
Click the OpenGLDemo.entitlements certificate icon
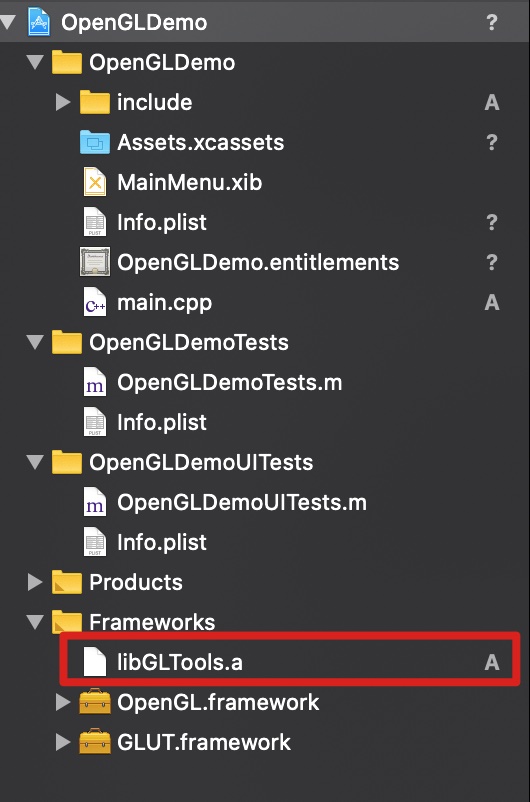[95, 262]
